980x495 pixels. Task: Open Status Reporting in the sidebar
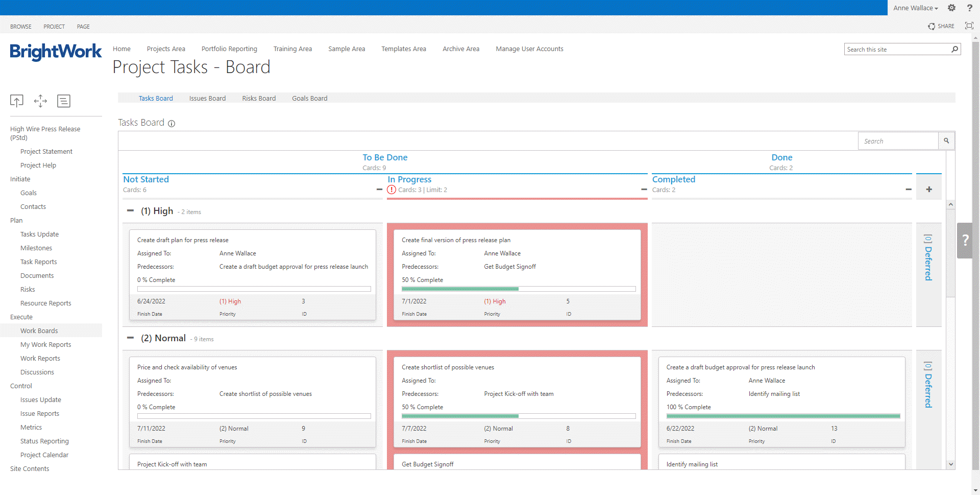pos(44,441)
